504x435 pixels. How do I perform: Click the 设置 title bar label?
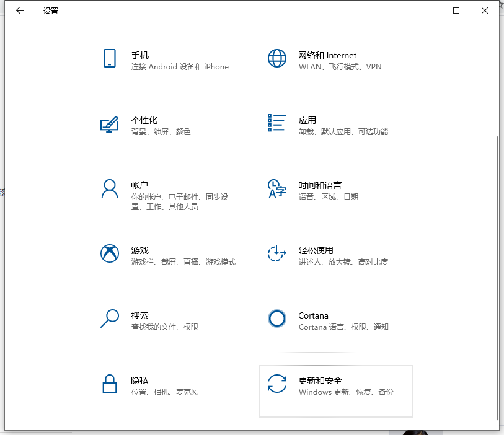point(50,11)
